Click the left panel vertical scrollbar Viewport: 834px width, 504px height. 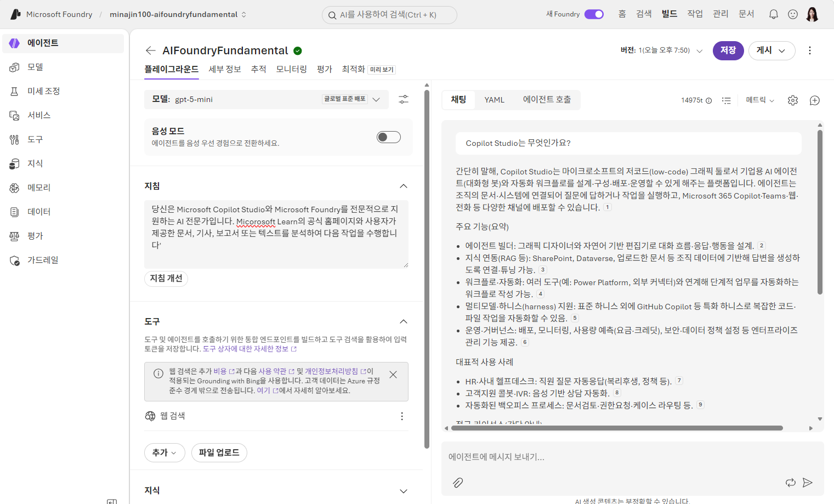coord(427,269)
